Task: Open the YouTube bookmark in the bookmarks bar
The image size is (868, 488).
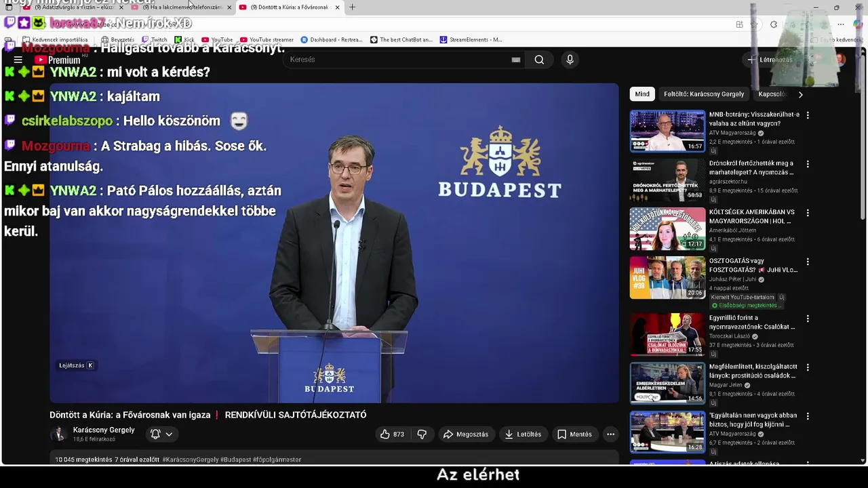Action: pos(217,40)
